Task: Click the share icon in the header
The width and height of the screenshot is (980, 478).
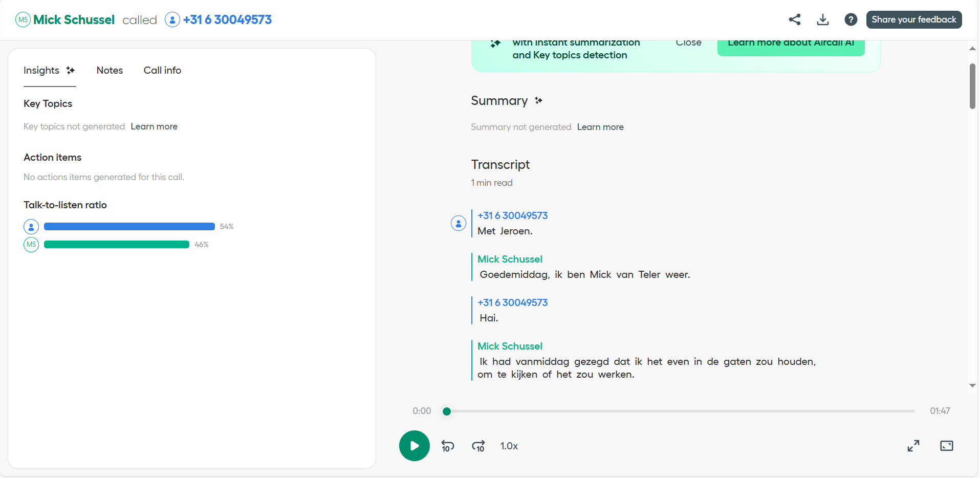Action: point(794,19)
